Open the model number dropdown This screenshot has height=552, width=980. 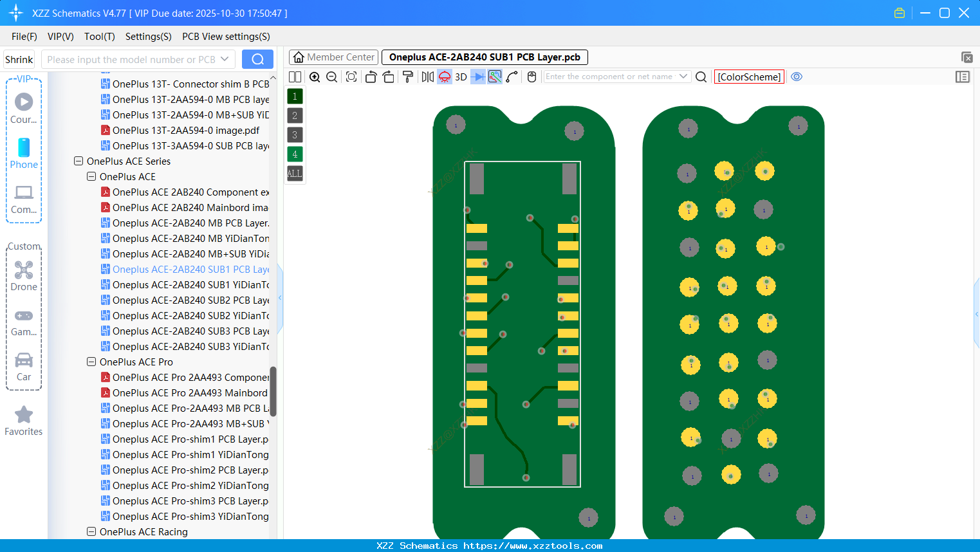click(x=226, y=59)
